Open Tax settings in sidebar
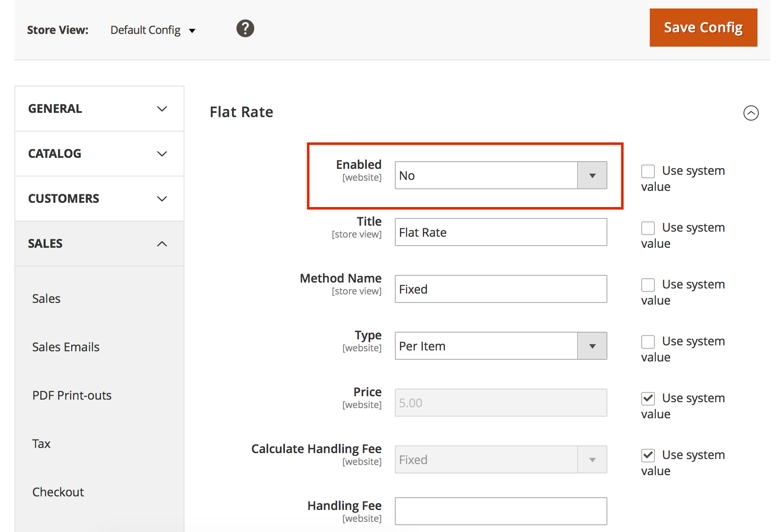The height and width of the screenshot is (532, 777). (42, 444)
